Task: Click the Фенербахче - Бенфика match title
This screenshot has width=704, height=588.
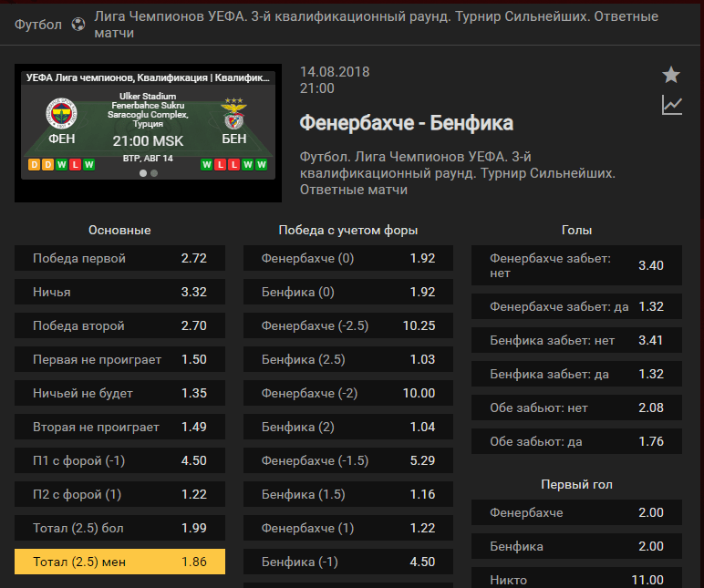Action: (x=407, y=122)
